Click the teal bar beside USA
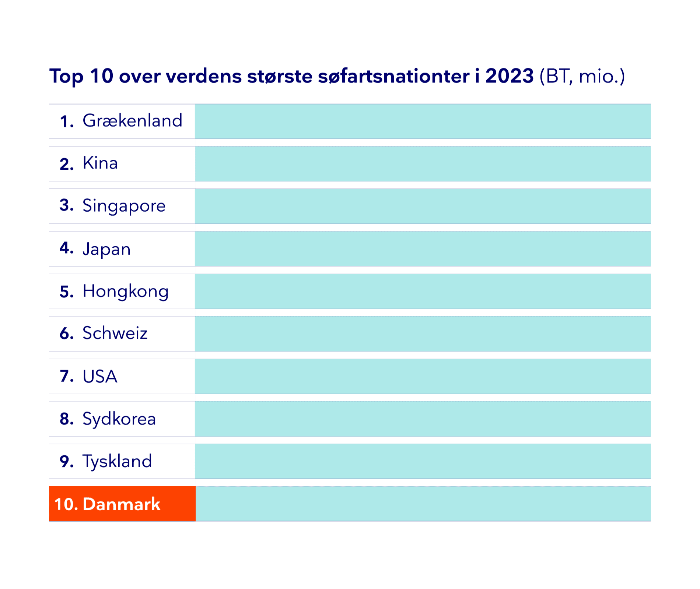Viewport: 700px width, 589px height. point(423,376)
